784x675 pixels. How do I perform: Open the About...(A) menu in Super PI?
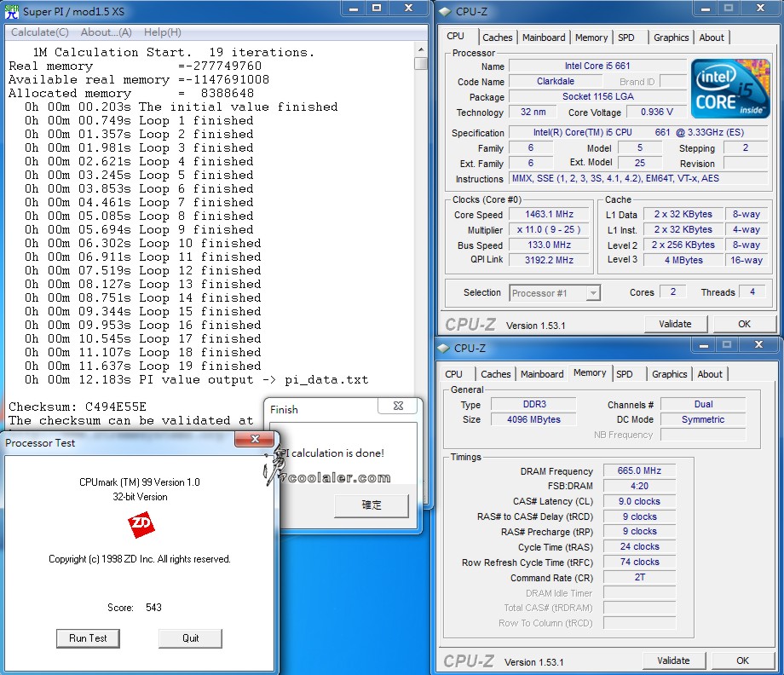106,32
